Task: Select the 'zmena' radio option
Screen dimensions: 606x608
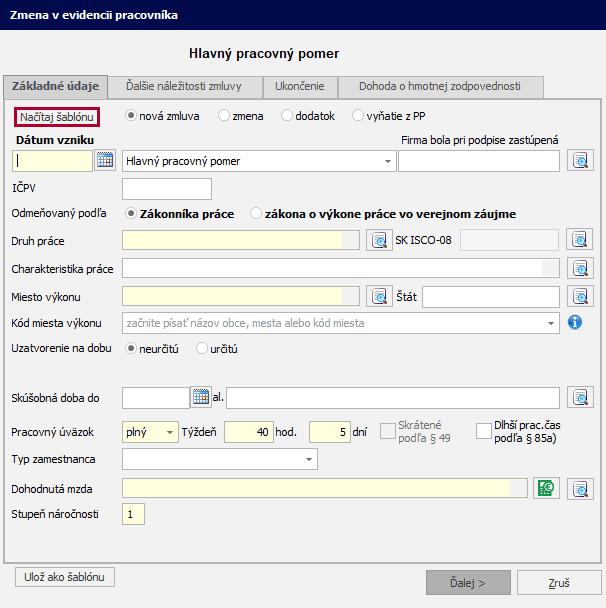Action: 224,116
